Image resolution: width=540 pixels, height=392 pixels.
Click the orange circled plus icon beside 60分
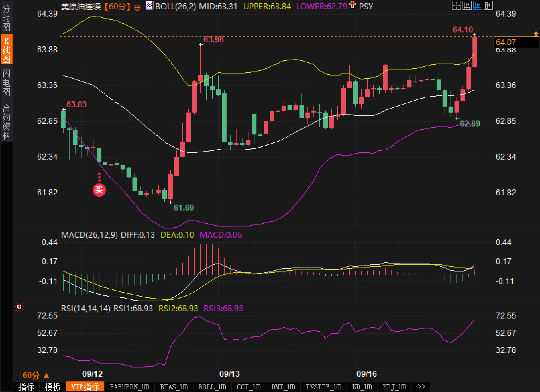tap(137, 7)
